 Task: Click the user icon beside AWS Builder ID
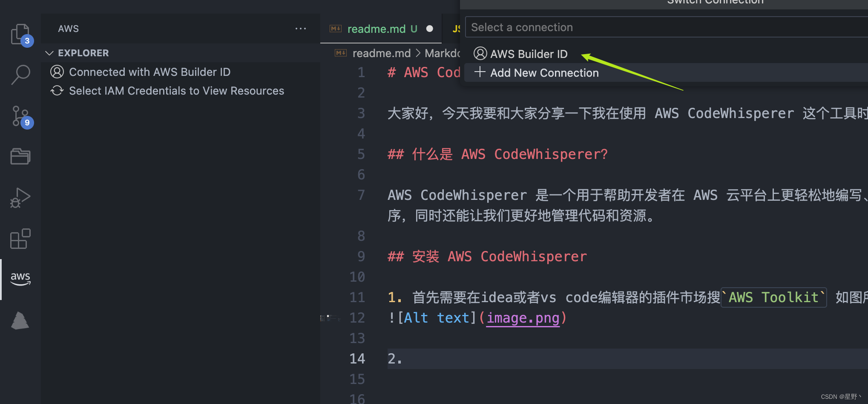(480, 54)
